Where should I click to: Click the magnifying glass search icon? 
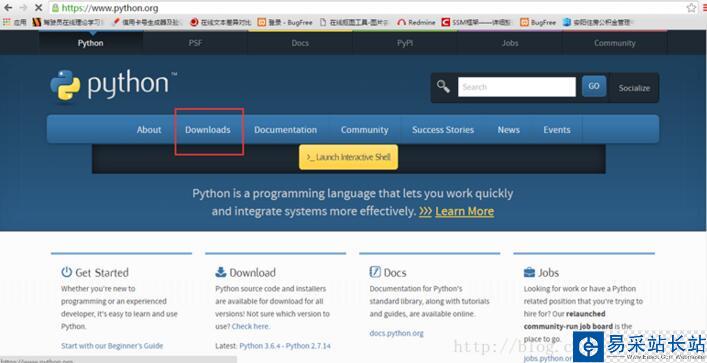443,87
